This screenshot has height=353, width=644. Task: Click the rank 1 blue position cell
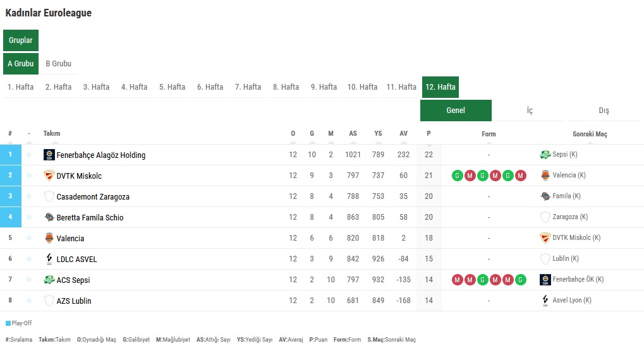(10, 155)
